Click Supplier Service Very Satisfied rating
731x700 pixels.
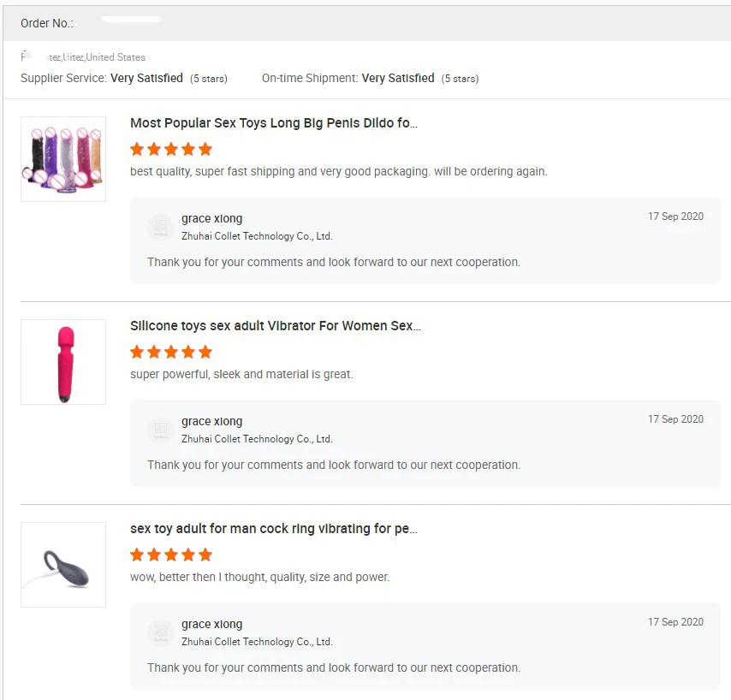point(146,78)
